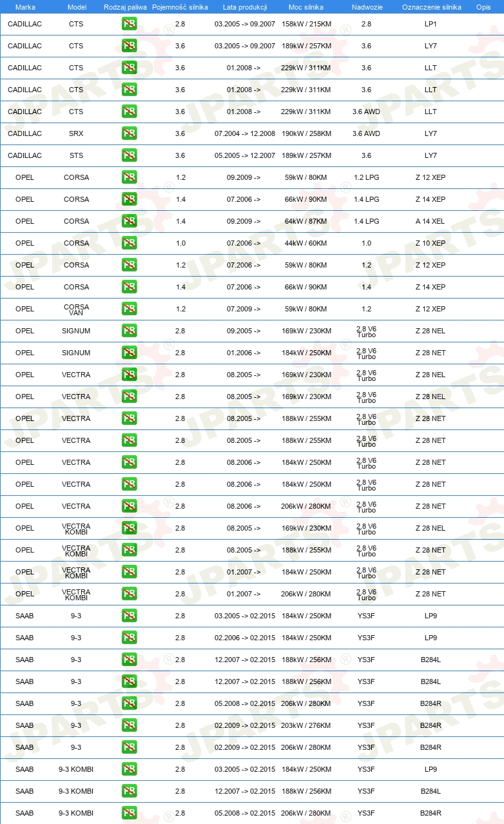The image size is (504, 824).
Task: Select the STS model cell
Action: (x=76, y=155)
